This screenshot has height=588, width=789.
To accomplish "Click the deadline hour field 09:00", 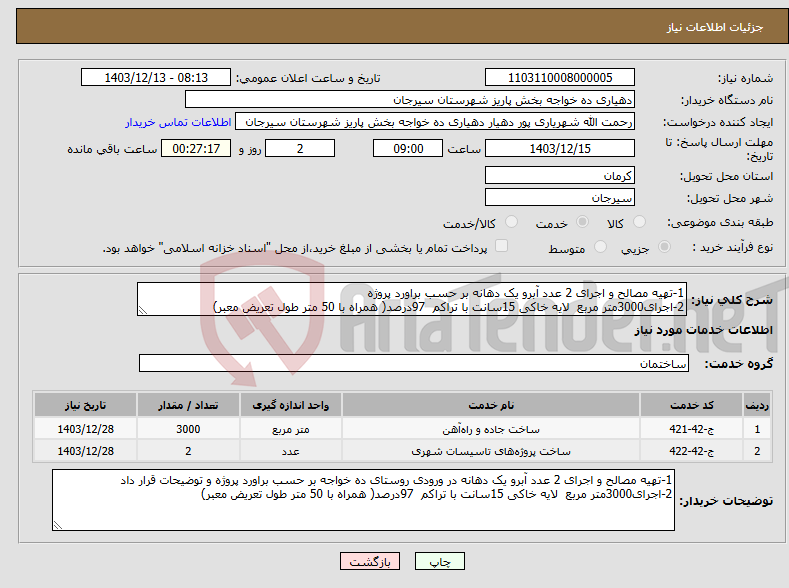I will point(408,148).
